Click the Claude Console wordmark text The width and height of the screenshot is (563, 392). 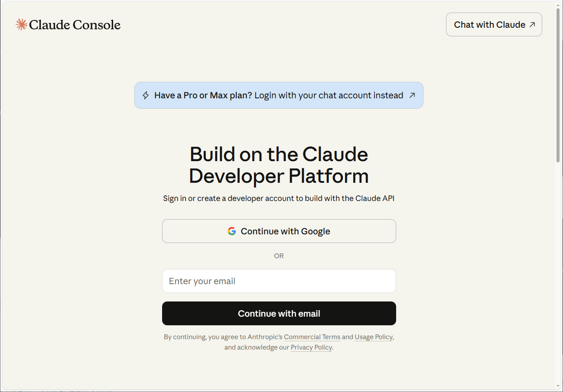point(75,25)
